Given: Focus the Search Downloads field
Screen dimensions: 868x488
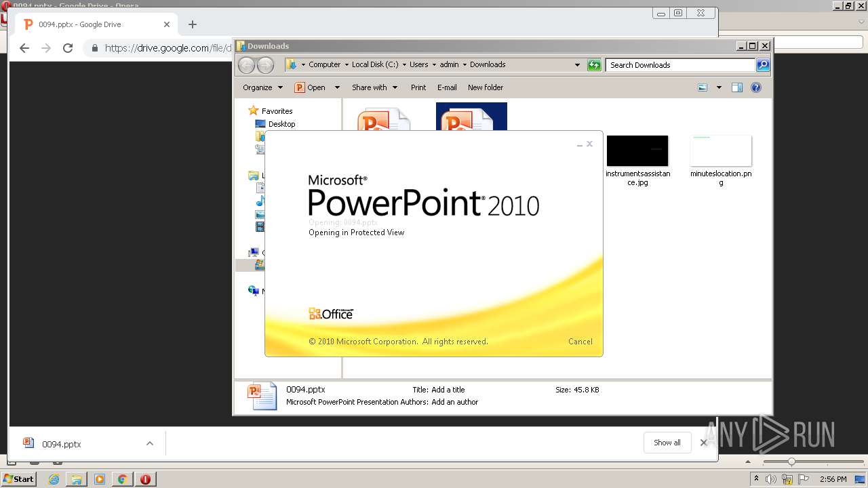Looking at the screenshot, I should (x=680, y=65).
